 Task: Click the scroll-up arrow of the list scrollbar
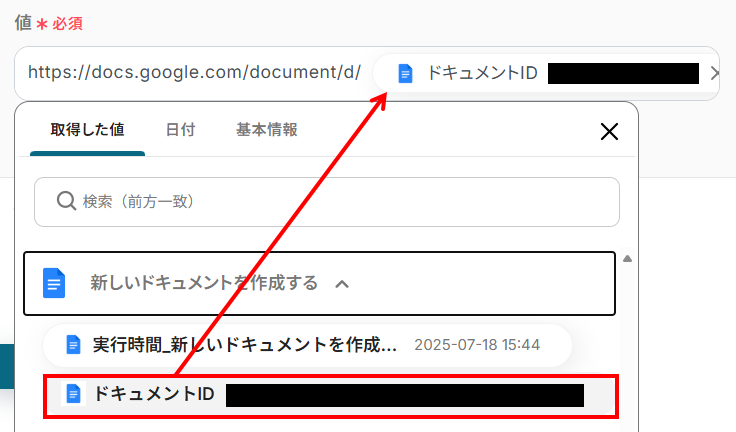tap(627, 259)
